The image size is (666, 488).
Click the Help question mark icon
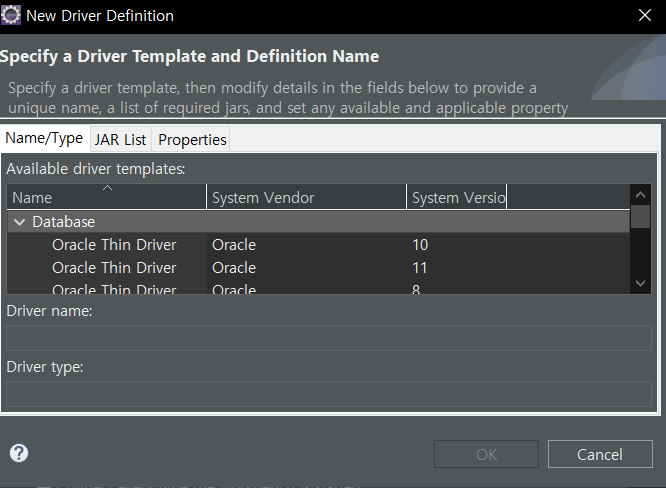coord(19,453)
